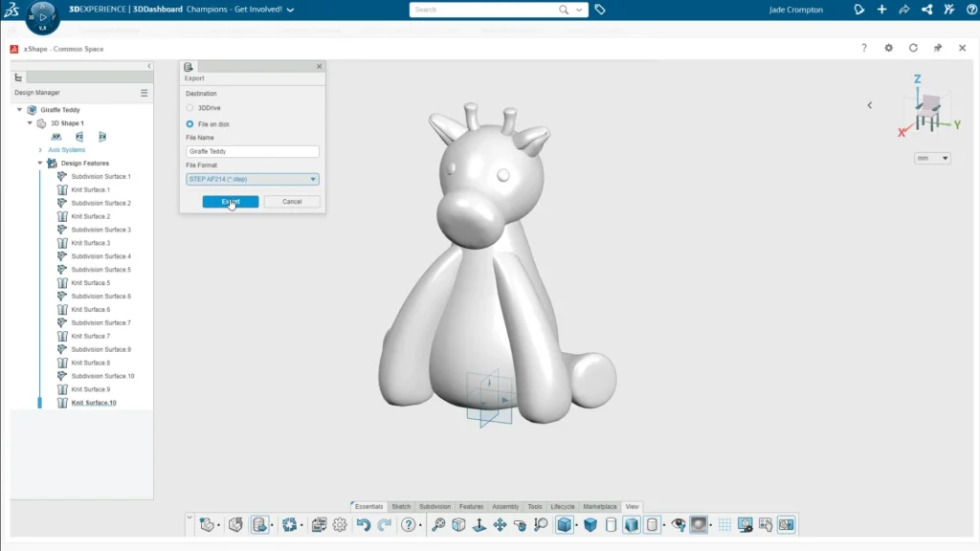Image resolution: width=980 pixels, height=551 pixels.
Task: Switch to the Sketch tab
Action: point(401,506)
